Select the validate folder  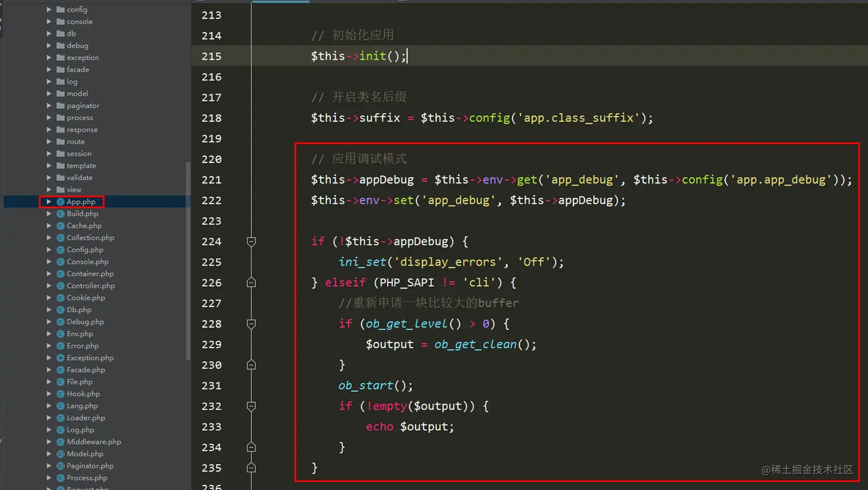point(80,178)
